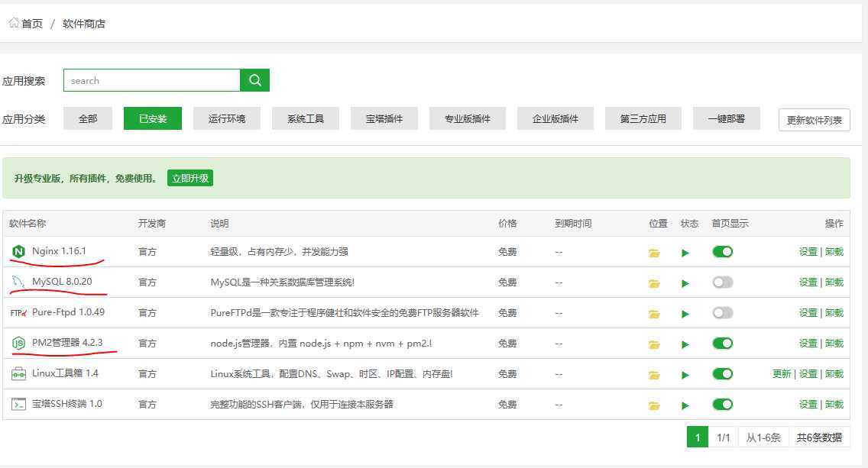Click 卸载 for Linux工具箱
Image resolution: width=868 pixels, height=468 pixels.
(x=834, y=374)
